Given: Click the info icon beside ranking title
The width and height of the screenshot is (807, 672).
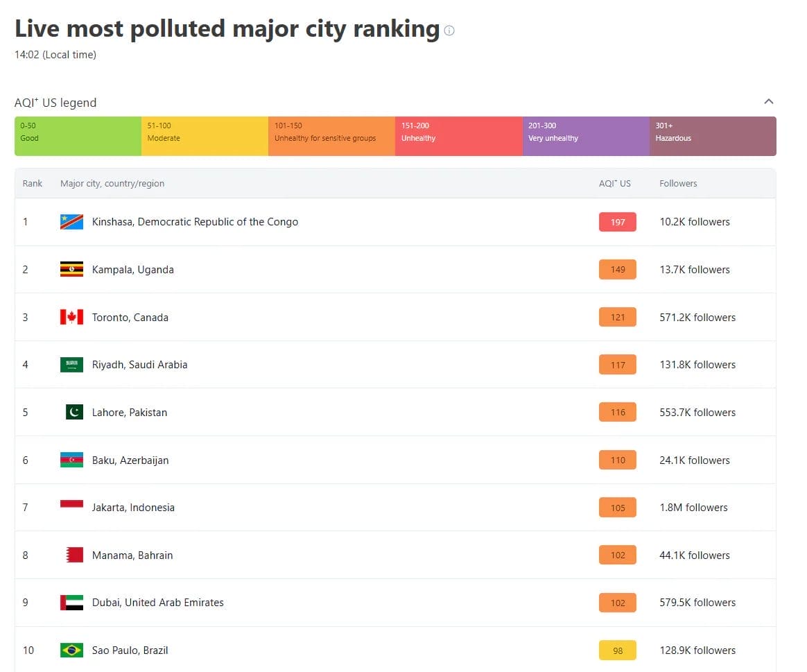Looking at the screenshot, I should [x=449, y=31].
